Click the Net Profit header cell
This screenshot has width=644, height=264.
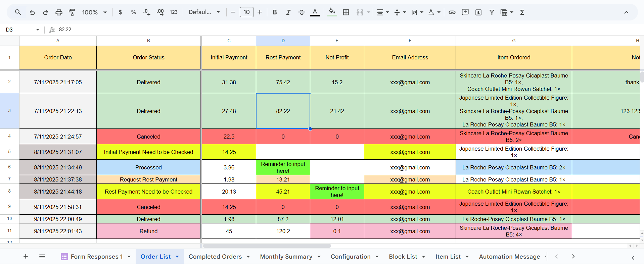click(337, 58)
